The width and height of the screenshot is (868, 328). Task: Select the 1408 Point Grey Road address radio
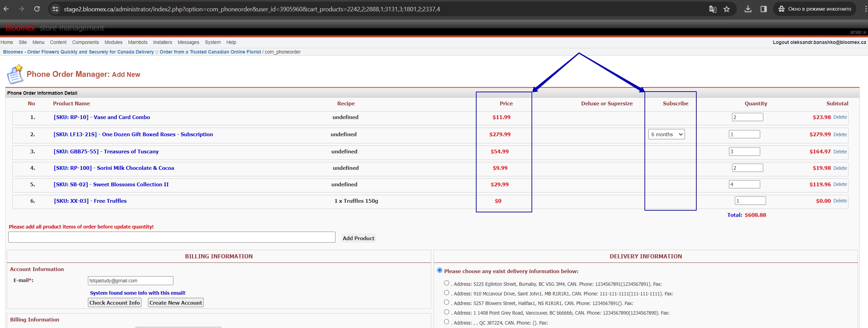[x=446, y=312]
